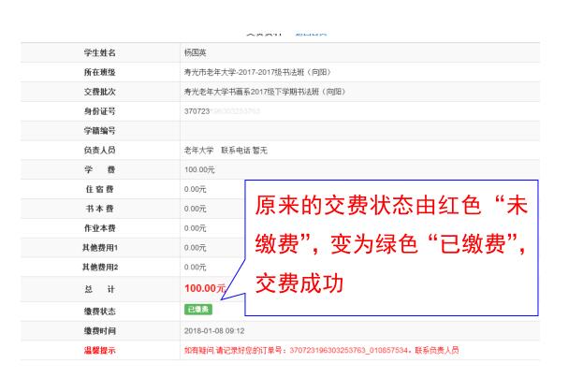Select the 所在班级 class name value
583x392 pixels.
point(257,72)
